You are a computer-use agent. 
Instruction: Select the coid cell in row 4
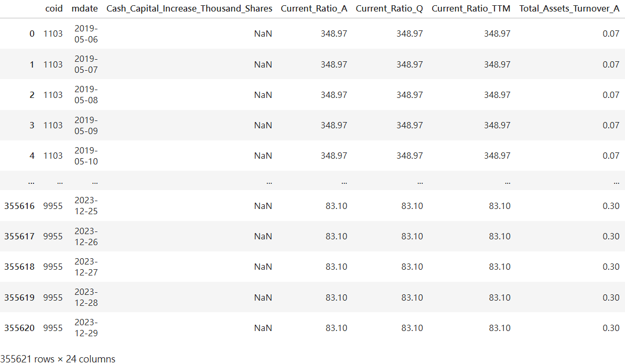pos(53,156)
